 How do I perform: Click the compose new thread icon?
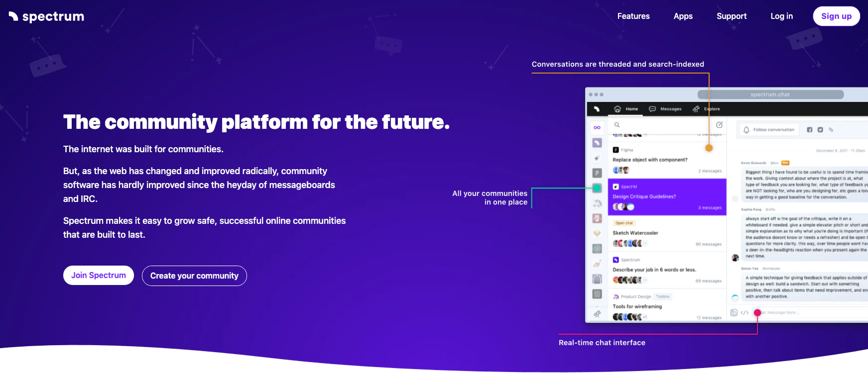point(719,125)
